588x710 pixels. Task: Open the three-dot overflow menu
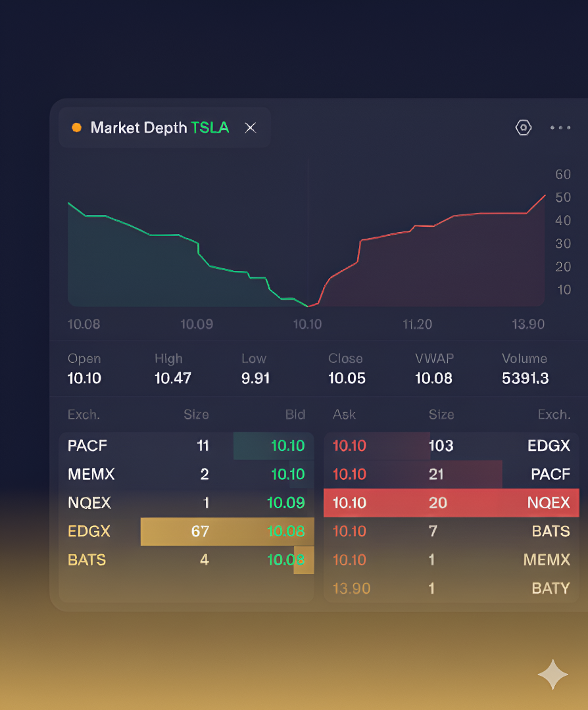tap(560, 128)
